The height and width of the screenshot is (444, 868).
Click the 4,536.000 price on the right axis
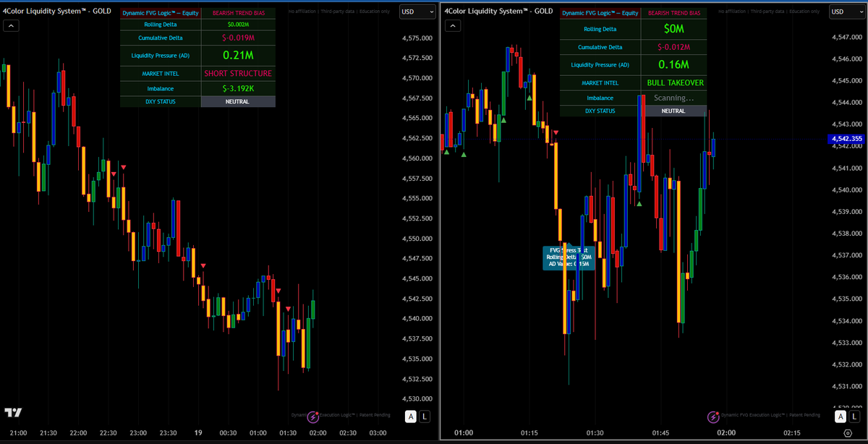tap(847, 277)
